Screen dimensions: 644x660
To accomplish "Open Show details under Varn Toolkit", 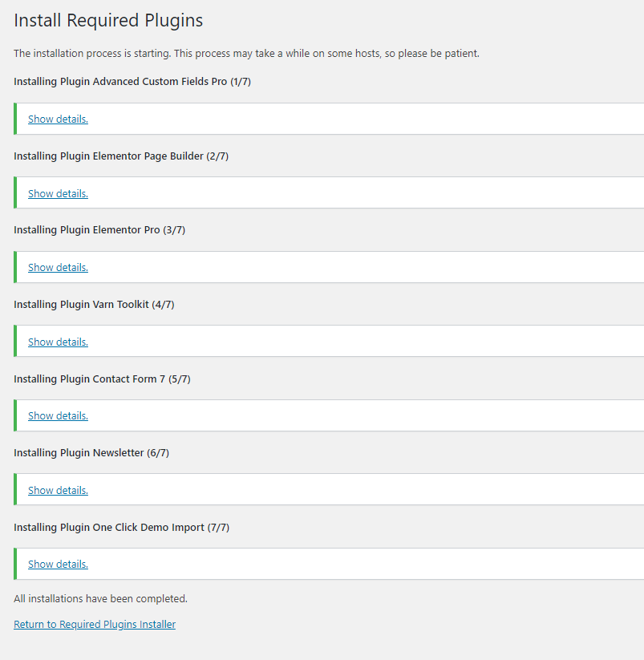I will pyautogui.click(x=58, y=342).
